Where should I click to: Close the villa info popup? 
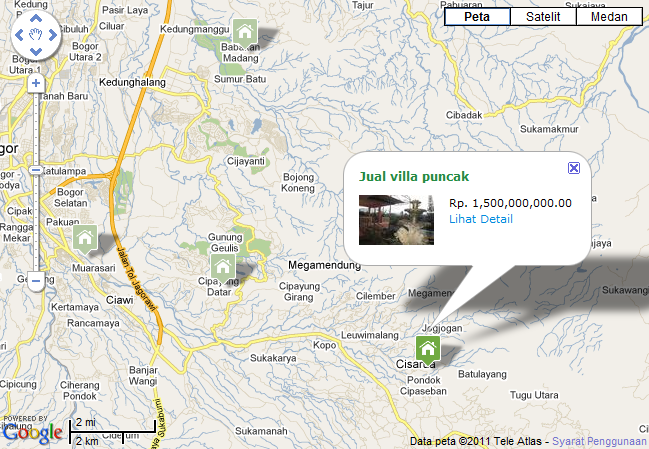click(x=574, y=168)
